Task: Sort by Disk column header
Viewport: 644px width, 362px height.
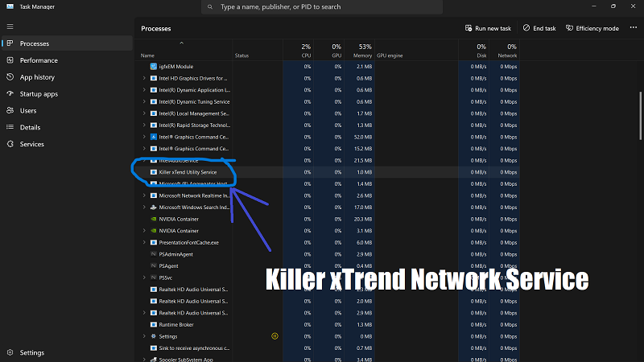Action: click(x=473, y=50)
